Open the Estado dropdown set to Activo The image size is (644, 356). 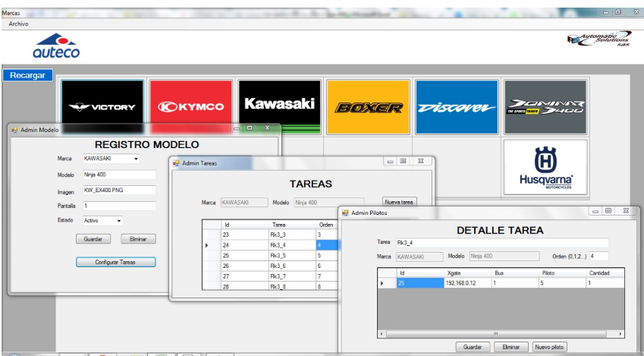pos(119,221)
